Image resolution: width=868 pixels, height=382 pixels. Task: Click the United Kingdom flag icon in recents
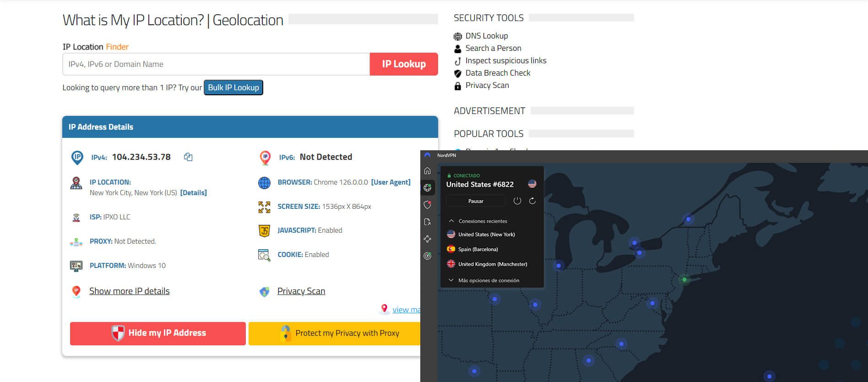click(x=451, y=264)
